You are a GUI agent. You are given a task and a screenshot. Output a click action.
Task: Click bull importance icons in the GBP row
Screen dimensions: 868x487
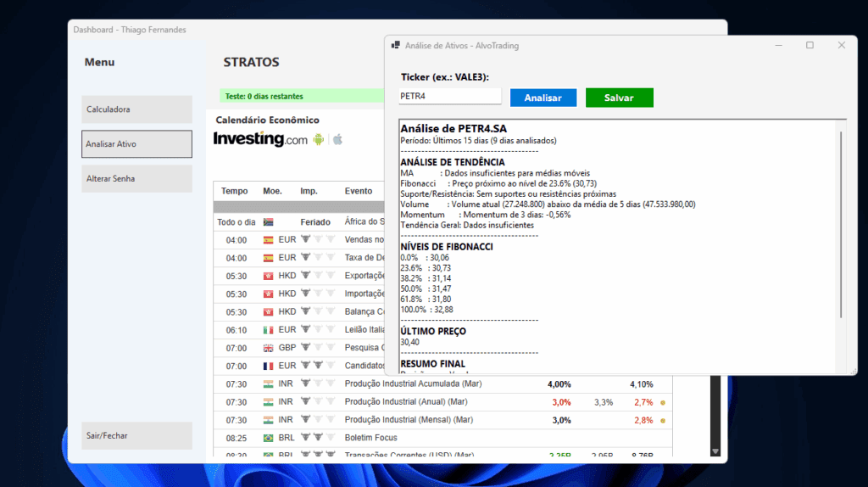click(318, 347)
